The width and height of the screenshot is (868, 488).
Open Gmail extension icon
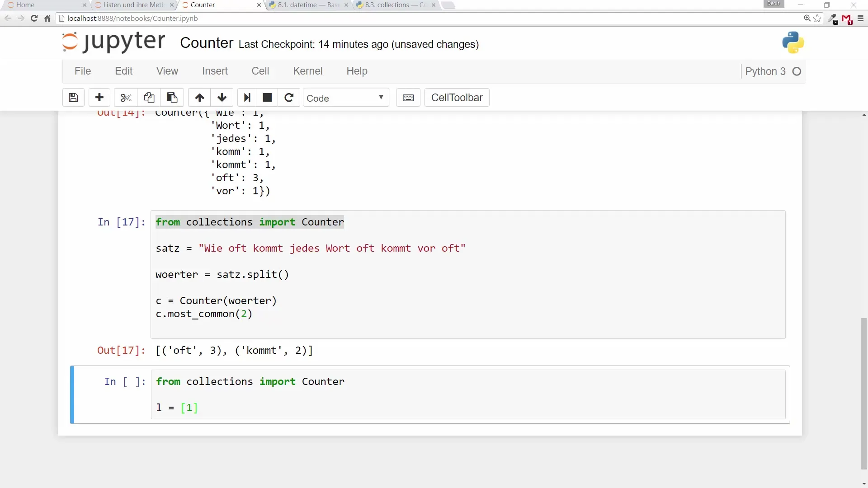[847, 19]
